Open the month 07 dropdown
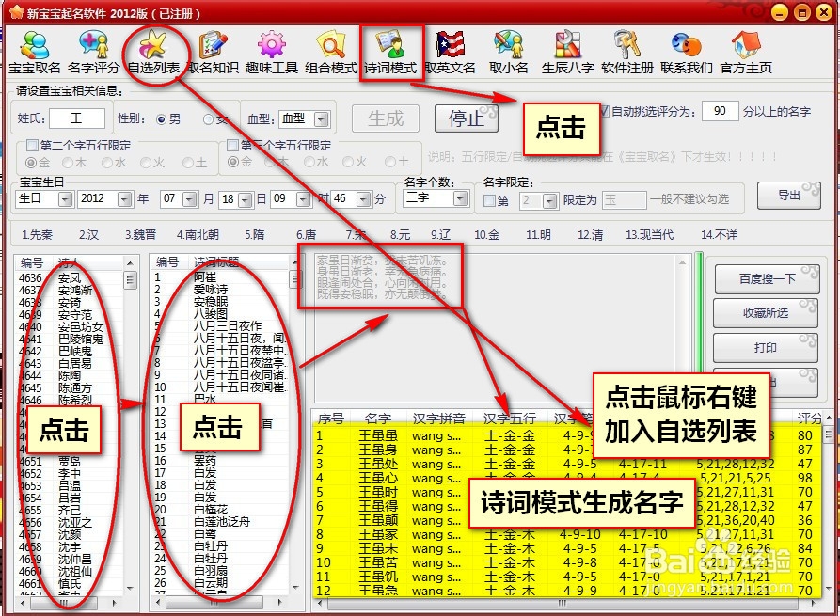The image size is (840, 616). point(190,199)
